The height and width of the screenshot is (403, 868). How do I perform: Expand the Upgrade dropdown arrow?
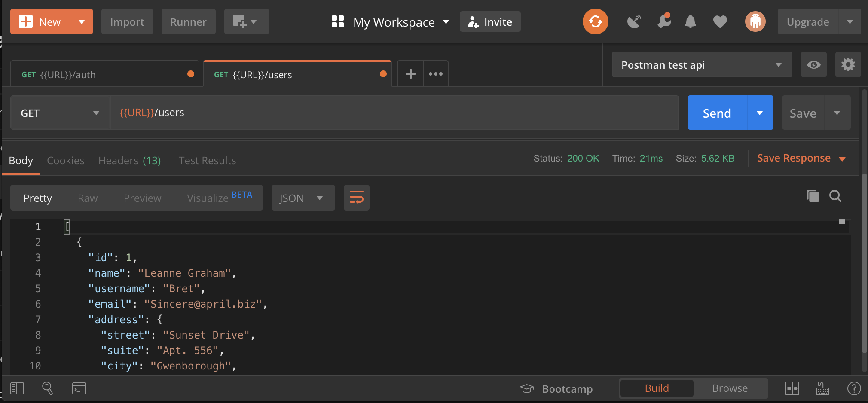(x=850, y=22)
